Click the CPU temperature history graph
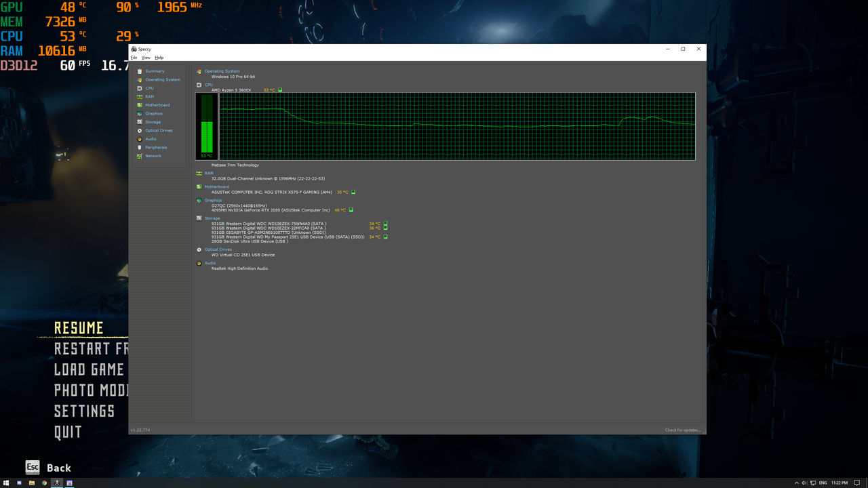Screen dimensions: 868x488 (x=458, y=126)
